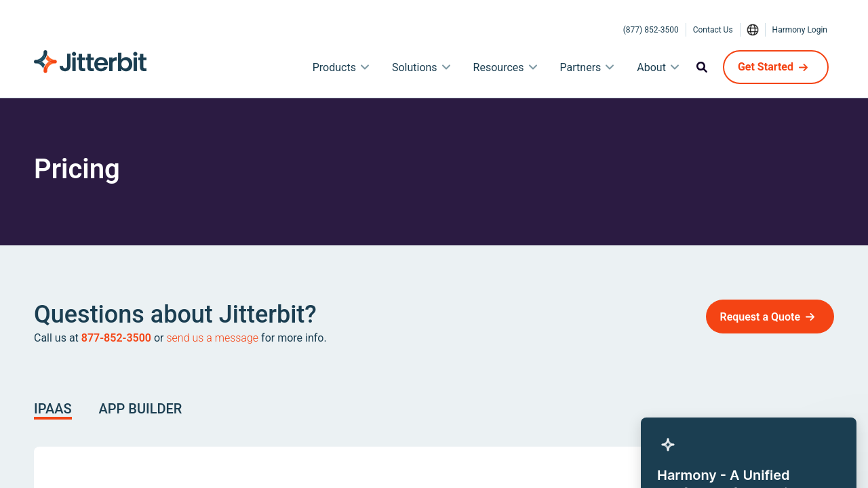
Task: Expand the Products menu chevron
Action: tap(365, 67)
